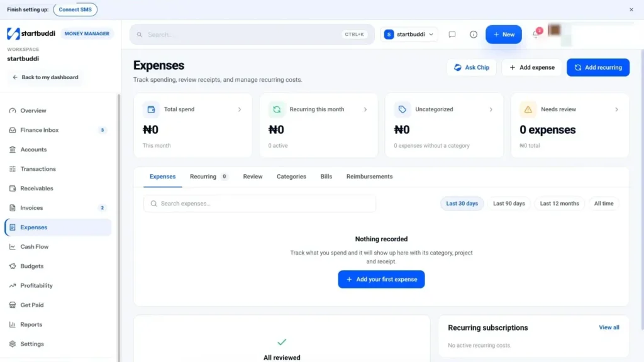Click the Accounts bank icon
The image size is (644, 362).
tap(13, 150)
